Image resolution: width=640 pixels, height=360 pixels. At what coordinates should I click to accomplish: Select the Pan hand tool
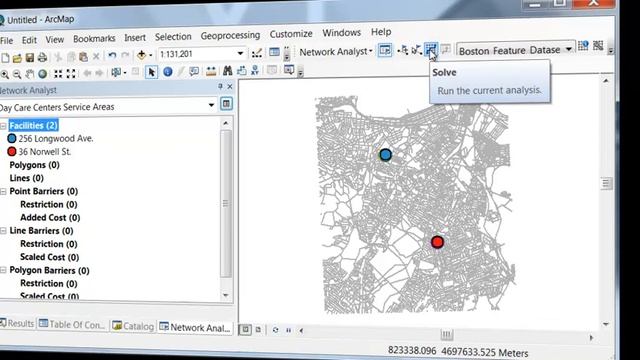30,74
